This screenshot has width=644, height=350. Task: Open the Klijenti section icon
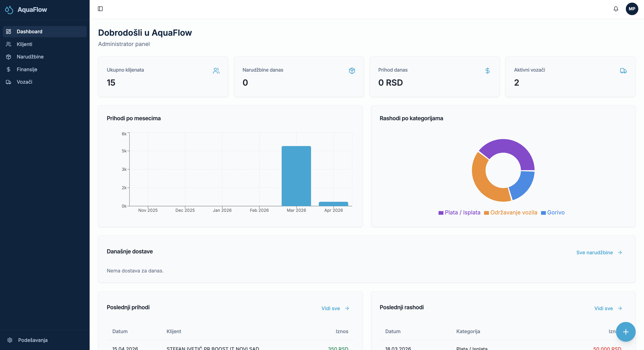9,44
